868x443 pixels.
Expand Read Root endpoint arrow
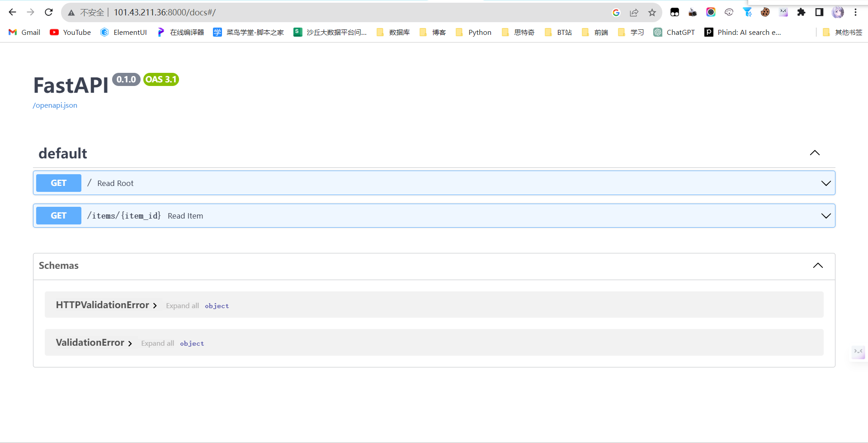tap(826, 183)
